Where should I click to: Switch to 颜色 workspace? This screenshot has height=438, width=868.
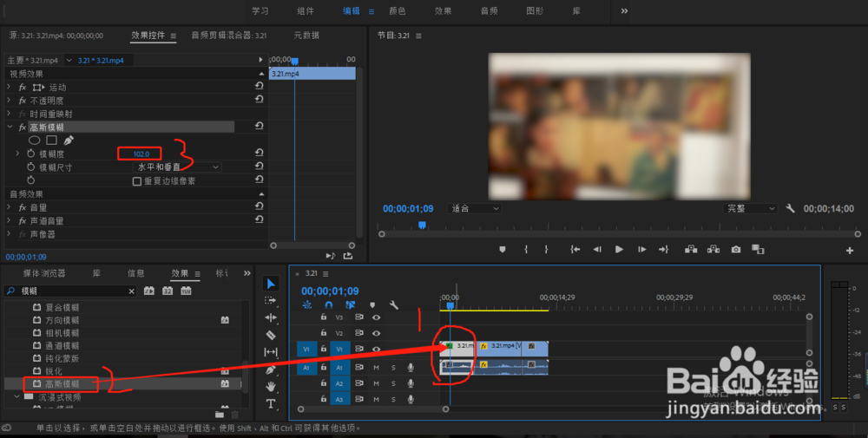(x=398, y=10)
